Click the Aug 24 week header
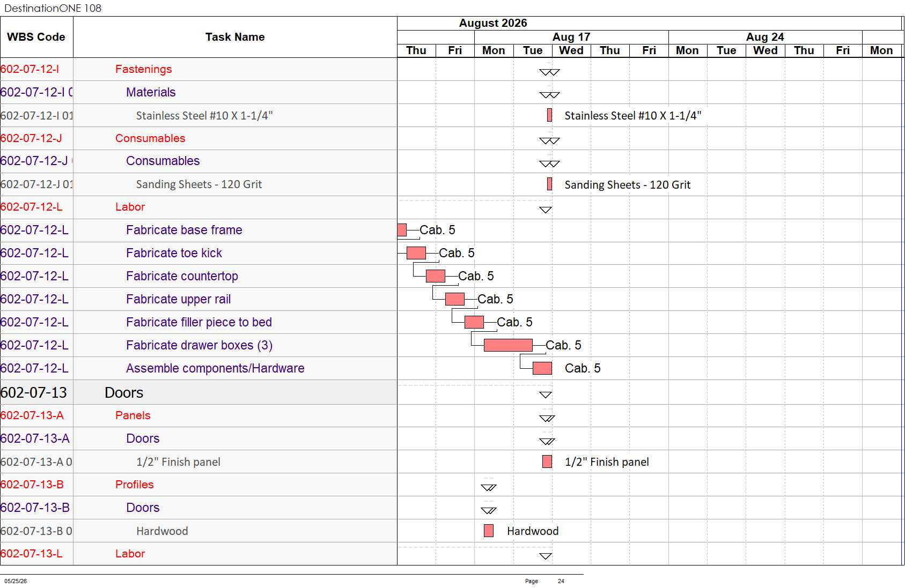 [x=765, y=37]
